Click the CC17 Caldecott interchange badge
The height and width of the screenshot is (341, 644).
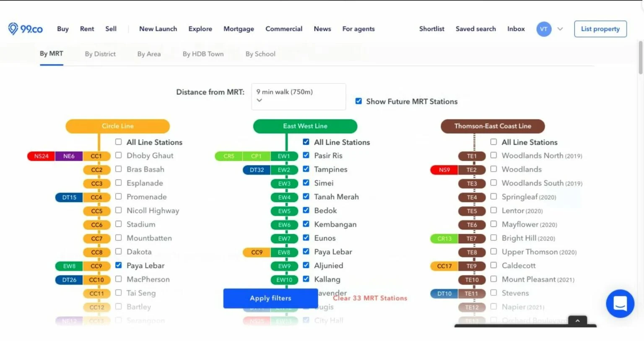(x=444, y=266)
